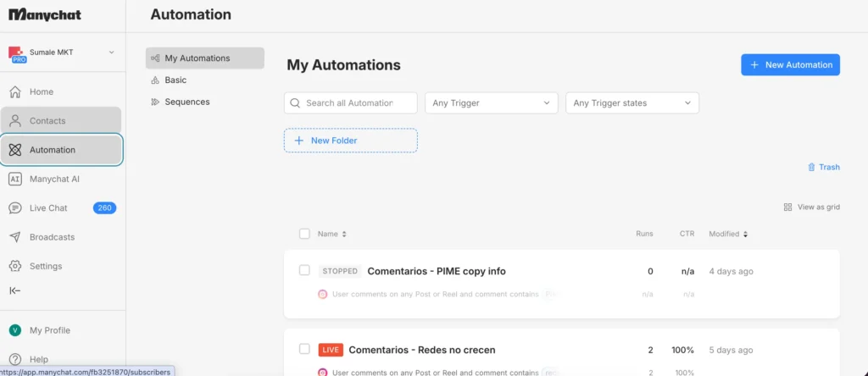The height and width of the screenshot is (376, 868).
Task: Click the Help question mark icon
Action: click(x=15, y=359)
